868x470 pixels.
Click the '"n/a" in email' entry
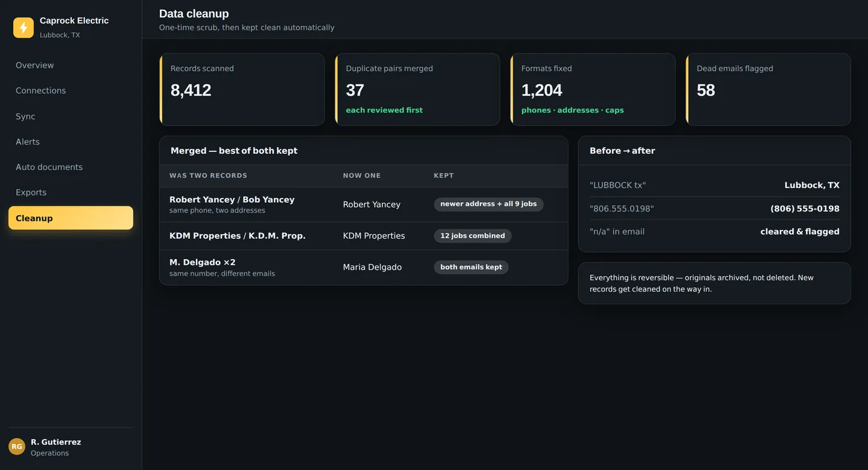coord(617,232)
